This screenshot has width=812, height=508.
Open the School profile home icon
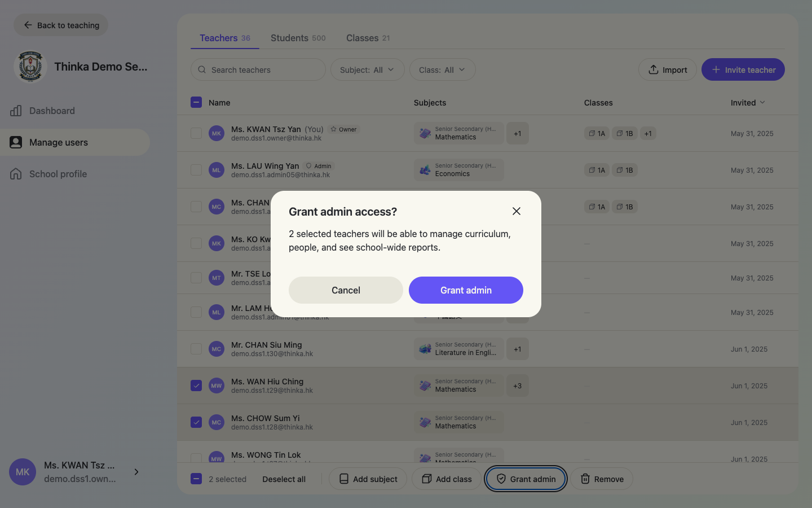pos(16,174)
